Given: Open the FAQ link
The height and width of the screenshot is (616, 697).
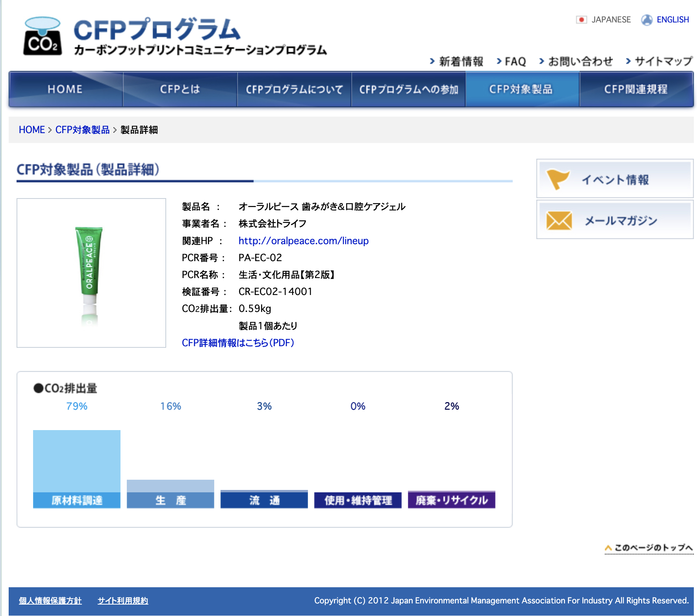Looking at the screenshot, I should click(x=515, y=61).
